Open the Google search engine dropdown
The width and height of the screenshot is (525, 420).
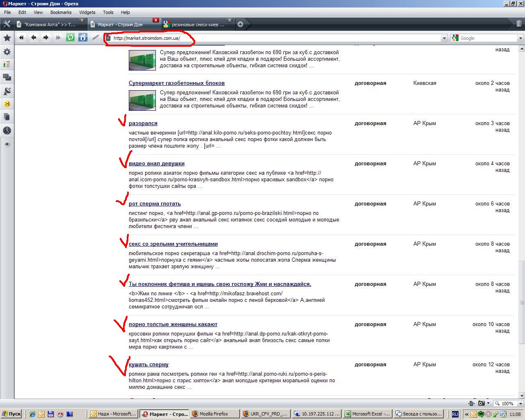coord(520,38)
